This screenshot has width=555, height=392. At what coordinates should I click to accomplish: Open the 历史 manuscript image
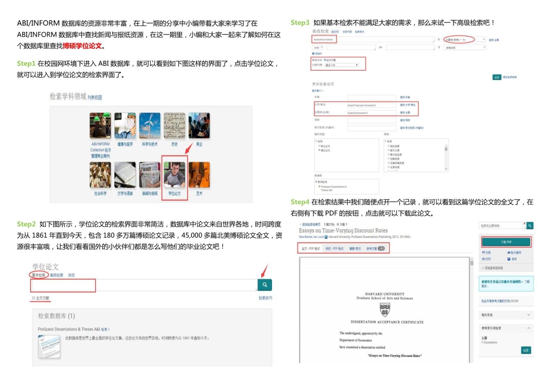(174, 125)
